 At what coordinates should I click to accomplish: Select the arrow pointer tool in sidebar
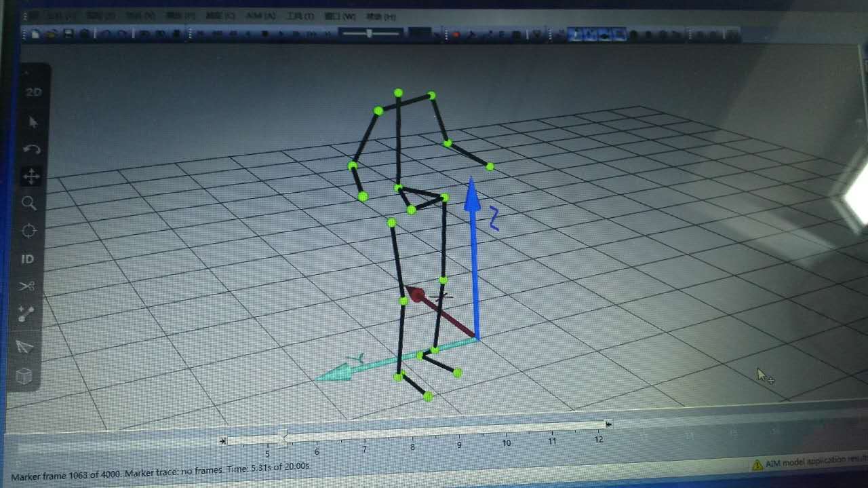(33, 122)
